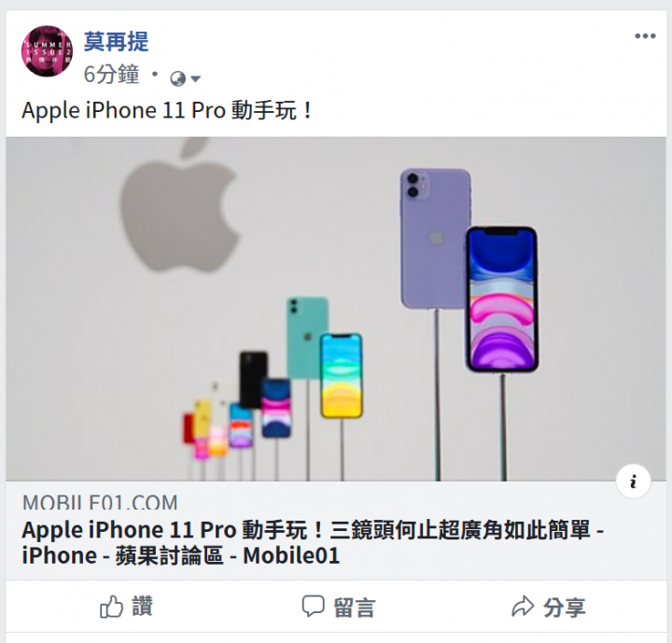
Task: Open the Mobile01 article headline link
Action: tap(313, 543)
